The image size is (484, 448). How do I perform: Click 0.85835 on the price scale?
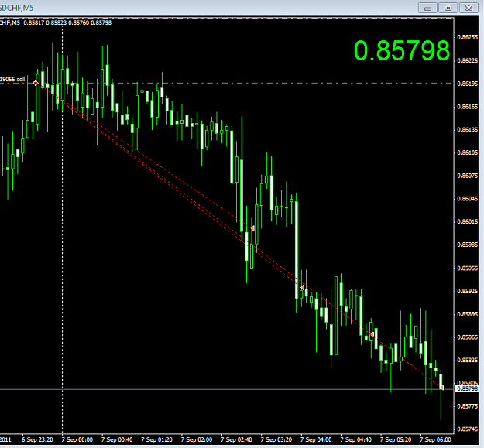(467, 360)
